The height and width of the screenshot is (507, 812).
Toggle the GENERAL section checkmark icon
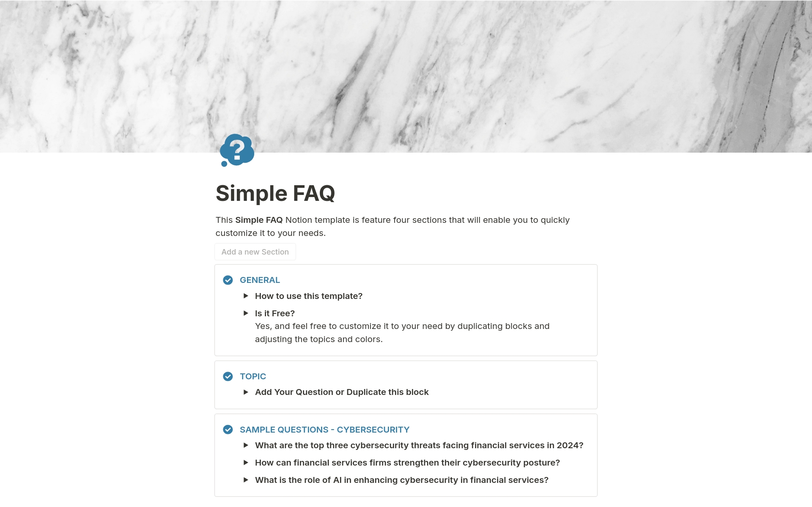228,280
